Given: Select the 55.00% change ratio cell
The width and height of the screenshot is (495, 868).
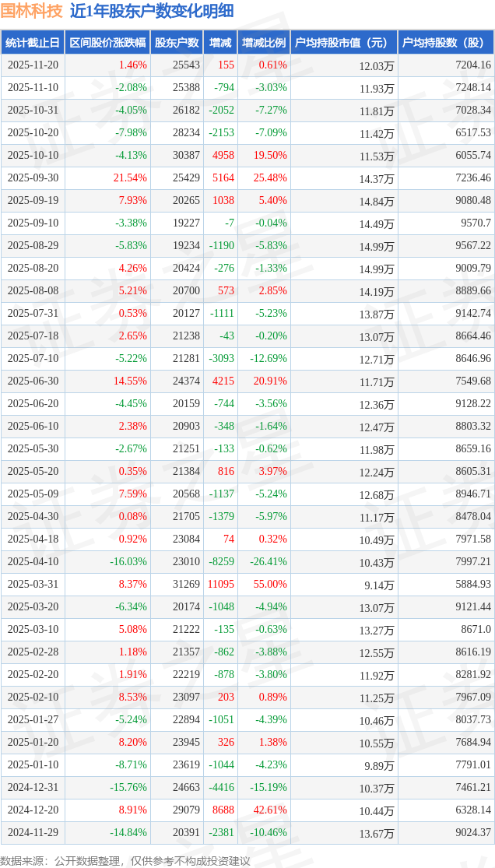Looking at the screenshot, I should (x=270, y=585).
